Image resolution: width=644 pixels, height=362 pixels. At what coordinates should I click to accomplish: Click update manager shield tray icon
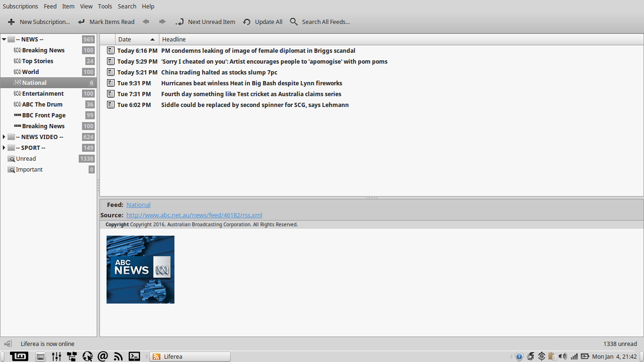click(x=519, y=356)
